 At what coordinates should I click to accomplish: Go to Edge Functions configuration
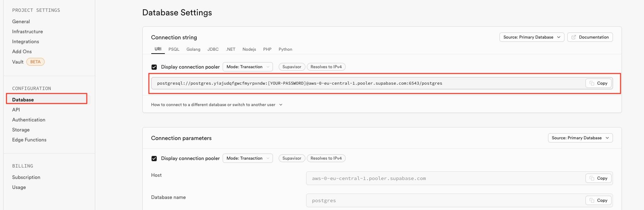point(29,140)
